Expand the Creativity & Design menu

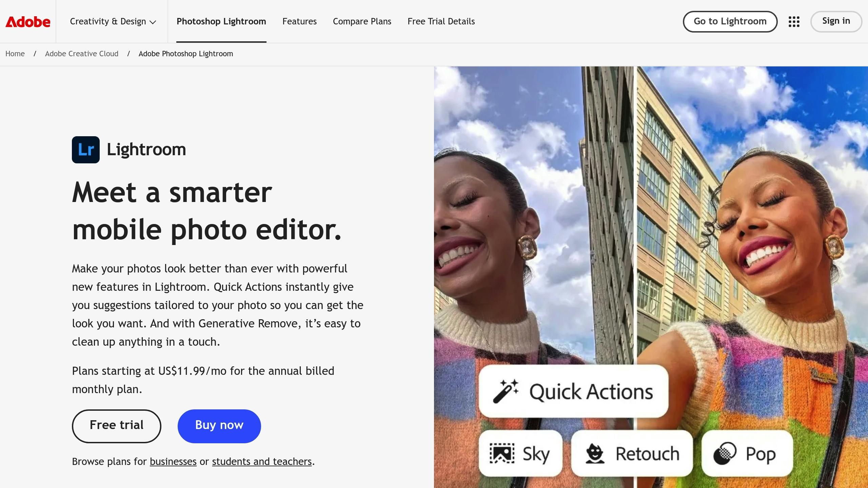113,21
